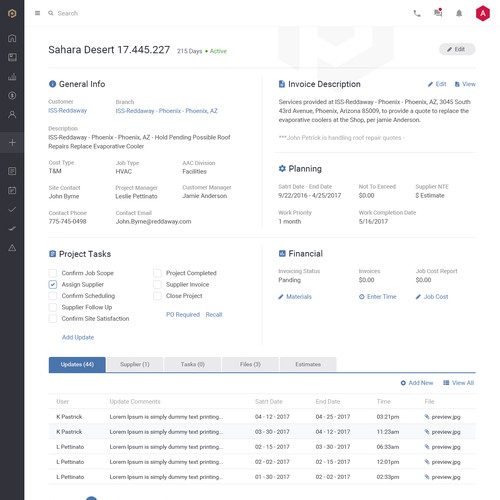Click paperclip icon in 01-30-2017 row
The height and width of the screenshot is (500, 500).
[427, 477]
